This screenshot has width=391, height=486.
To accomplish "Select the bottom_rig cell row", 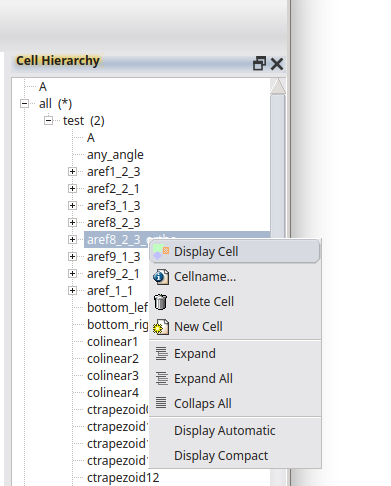I will 118,325.
